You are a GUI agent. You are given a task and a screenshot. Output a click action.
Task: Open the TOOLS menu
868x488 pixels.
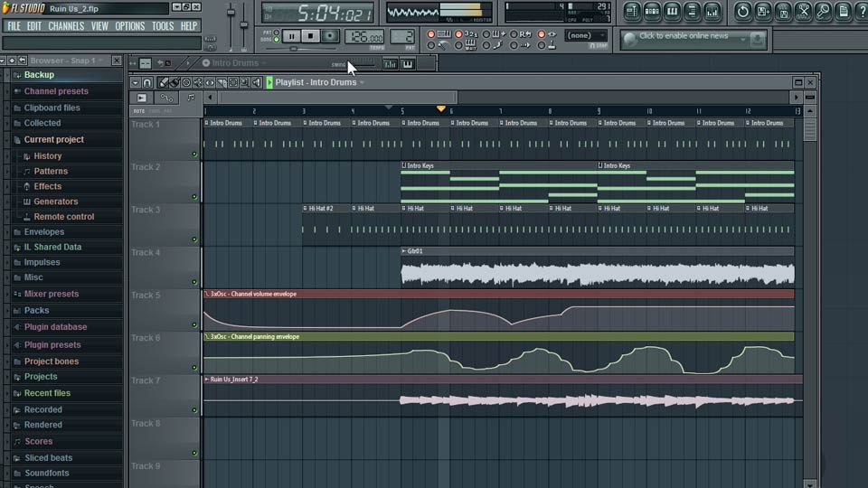pos(163,26)
